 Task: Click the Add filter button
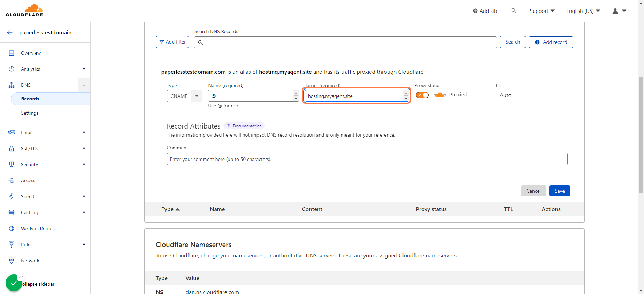172,42
